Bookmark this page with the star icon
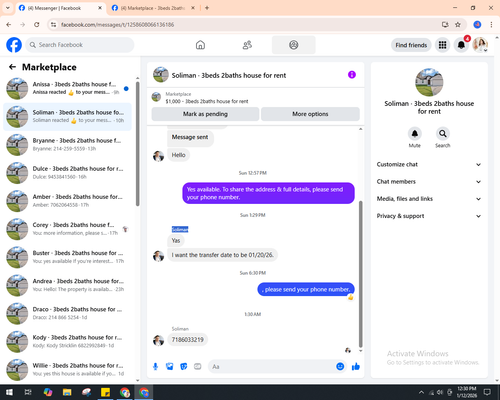This screenshot has width=500, height=400. [x=458, y=25]
